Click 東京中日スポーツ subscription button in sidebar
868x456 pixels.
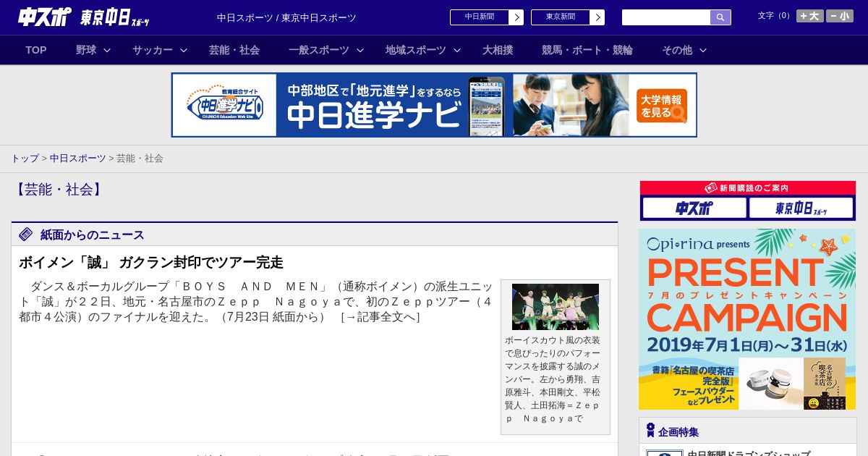pos(801,208)
